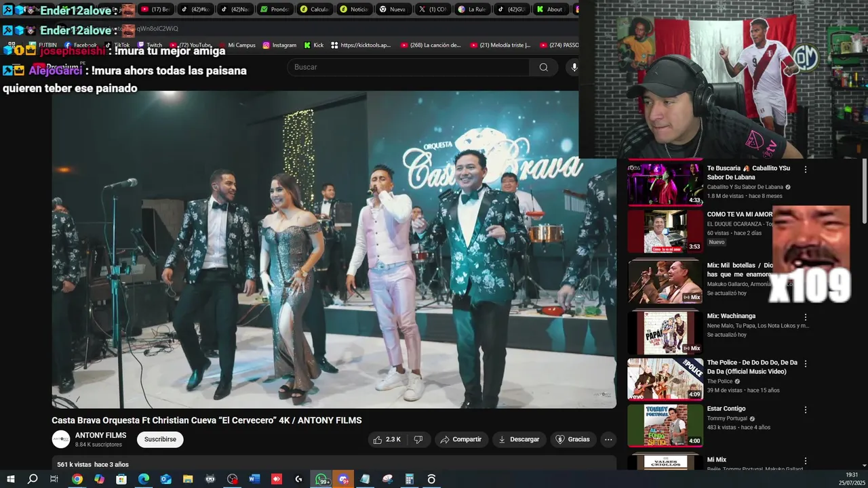868x488 pixels.
Task: Click Tommy Portugal channel name
Action: (x=727, y=419)
